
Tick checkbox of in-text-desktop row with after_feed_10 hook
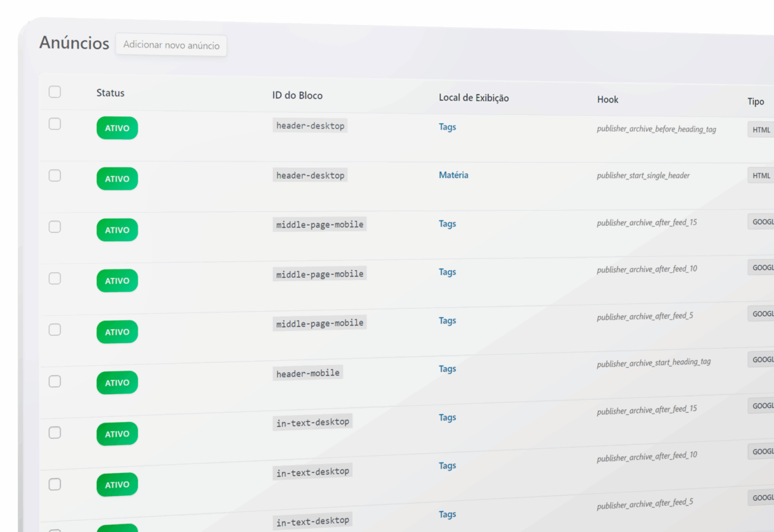tap(55, 485)
